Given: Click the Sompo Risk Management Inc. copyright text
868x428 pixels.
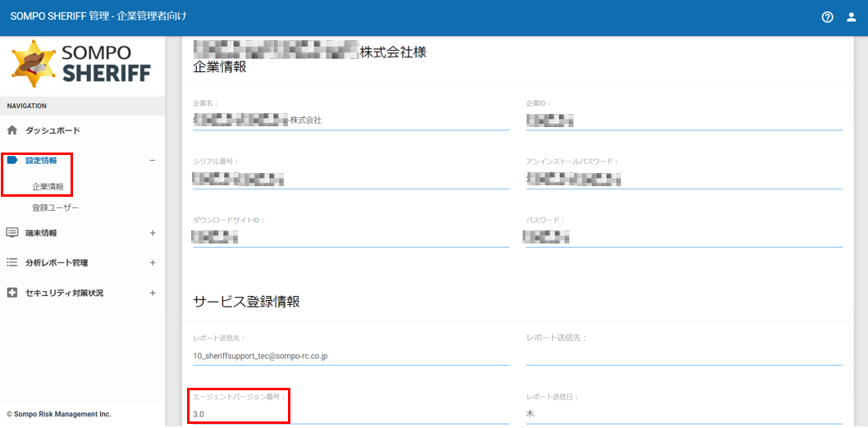Looking at the screenshot, I should point(59,413).
